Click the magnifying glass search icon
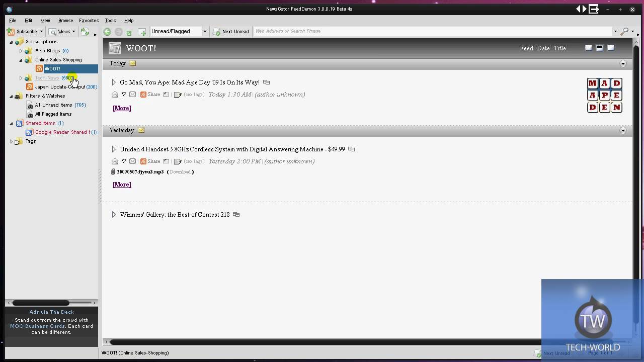 point(624,31)
